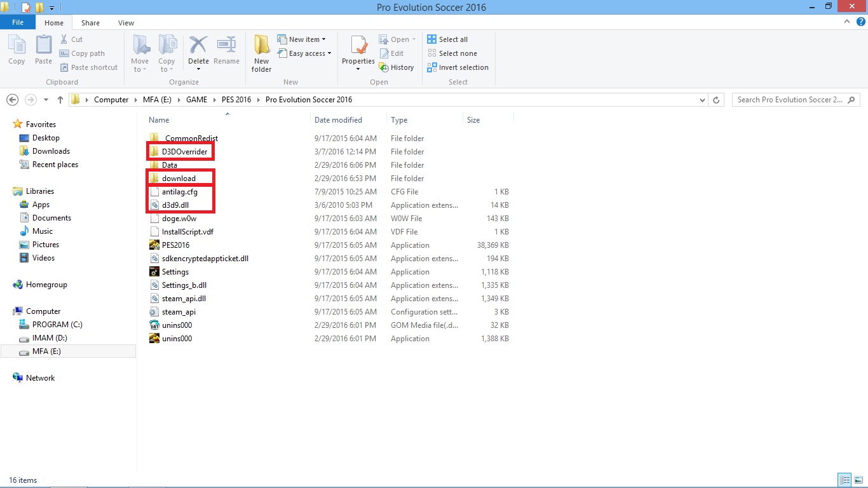This screenshot has width=868, height=488.
Task: Expand the Easy access dropdown
Action: tap(304, 53)
